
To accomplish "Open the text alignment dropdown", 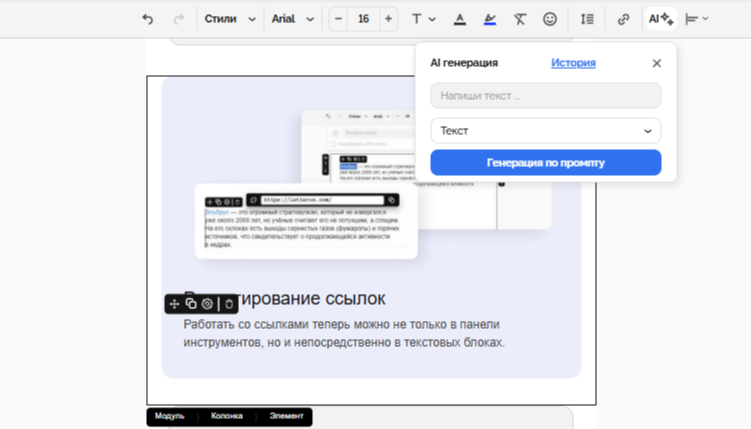I will point(698,19).
